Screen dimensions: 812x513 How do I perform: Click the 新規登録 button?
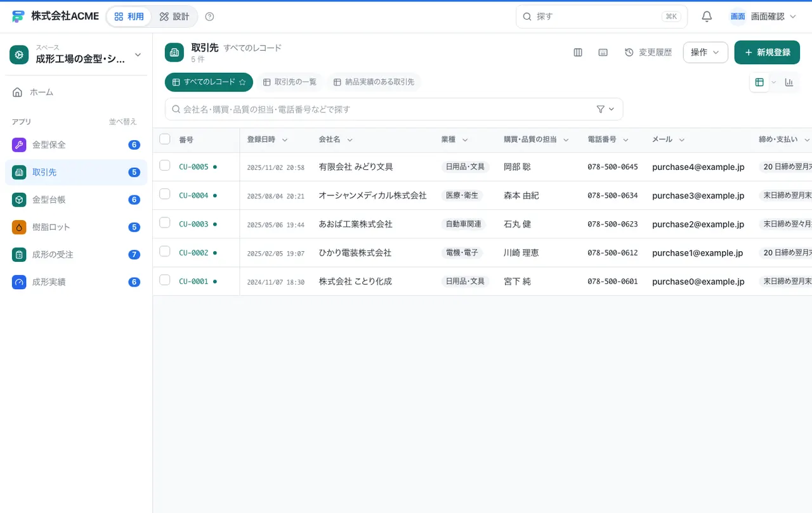(767, 53)
